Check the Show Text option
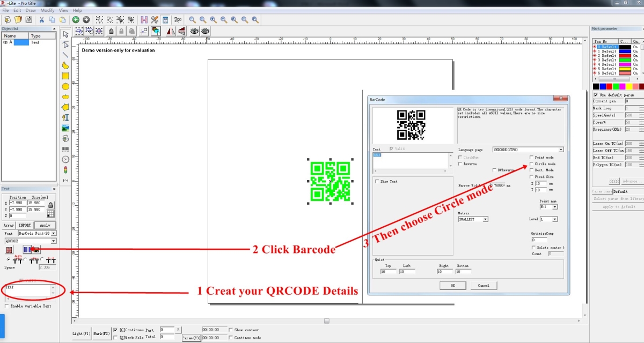The width and height of the screenshot is (644, 343). point(377,182)
